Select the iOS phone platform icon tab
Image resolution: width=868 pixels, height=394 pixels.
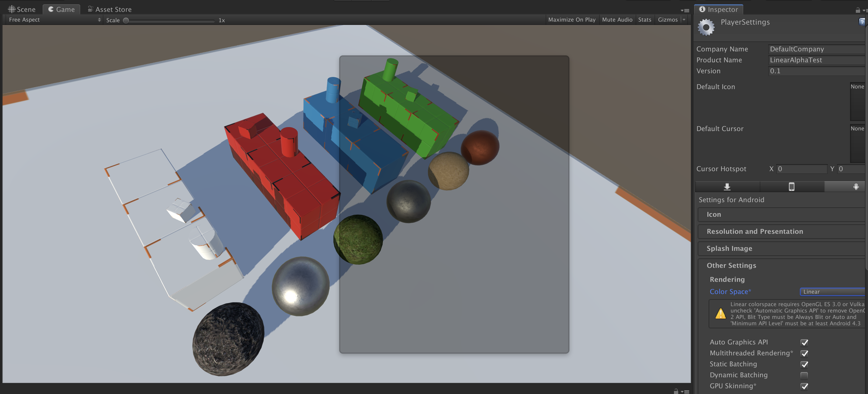pos(791,187)
